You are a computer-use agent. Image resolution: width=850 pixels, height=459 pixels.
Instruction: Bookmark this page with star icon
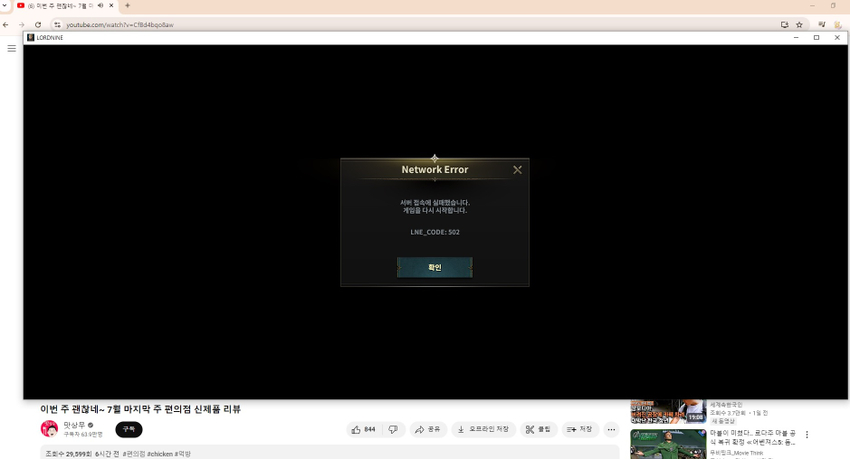(x=799, y=25)
